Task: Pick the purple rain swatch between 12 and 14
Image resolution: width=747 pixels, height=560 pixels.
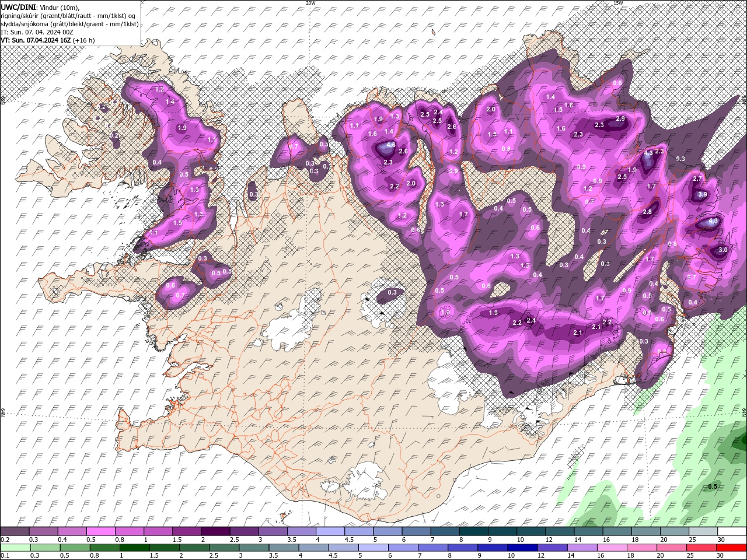Action: click(x=552, y=548)
